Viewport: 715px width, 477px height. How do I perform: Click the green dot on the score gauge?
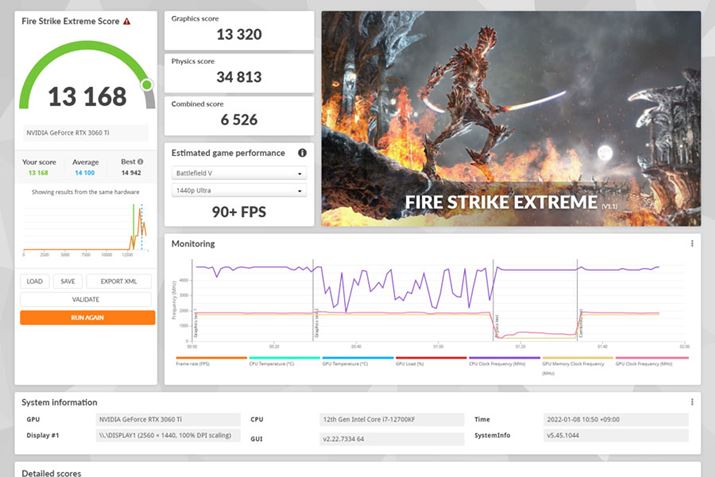click(147, 84)
